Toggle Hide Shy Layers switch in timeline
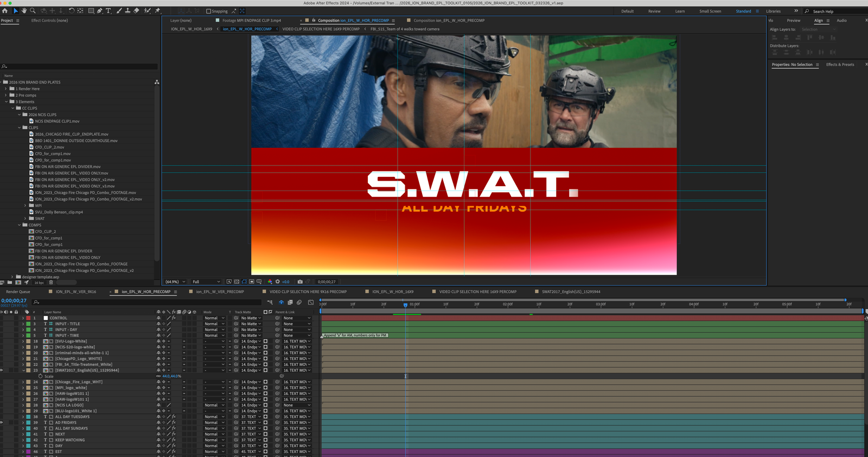This screenshot has height=457, width=868. pyautogui.click(x=281, y=302)
